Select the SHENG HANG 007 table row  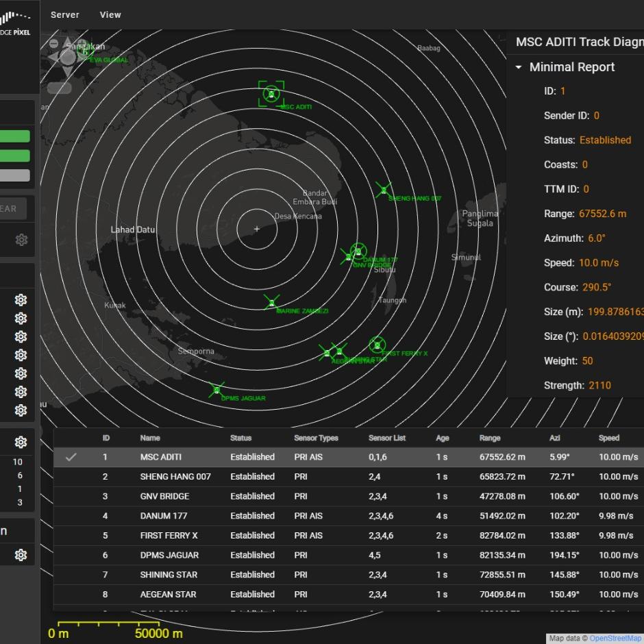tap(349, 476)
